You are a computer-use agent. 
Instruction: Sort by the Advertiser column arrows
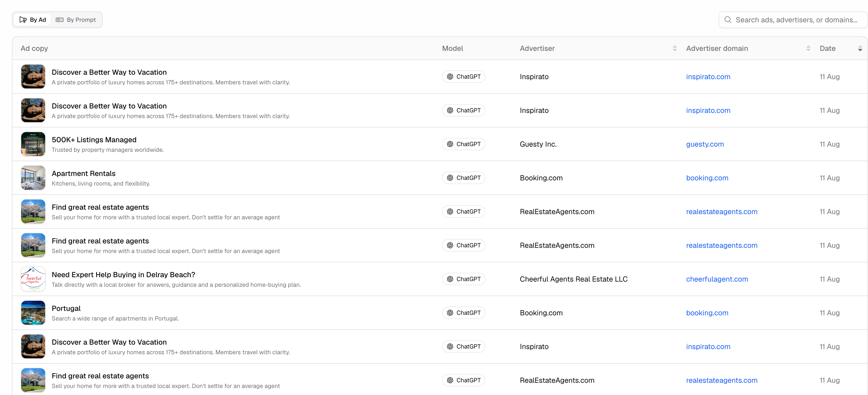[x=675, y=49]
